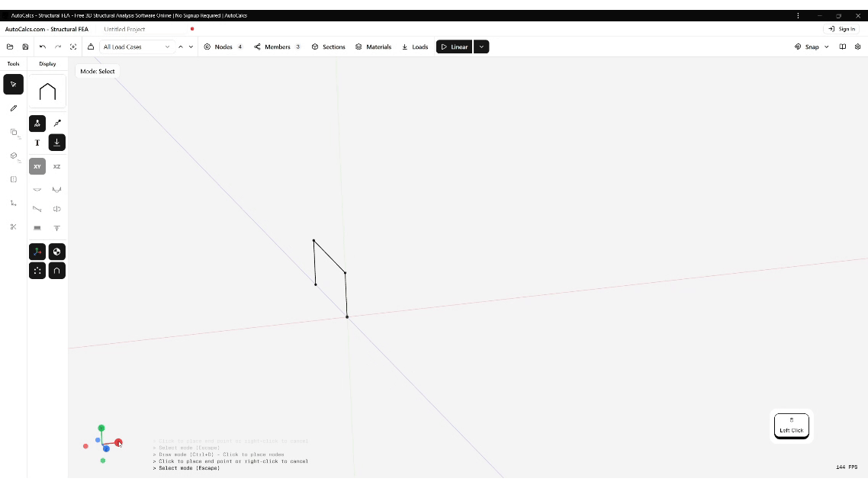
Task: Switch to the Display tab
Action: [x=47, y=63]
